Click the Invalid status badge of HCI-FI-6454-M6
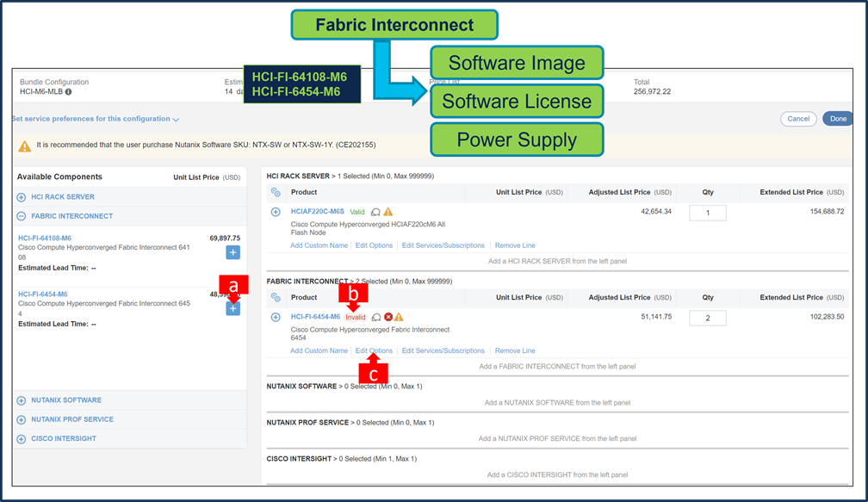The width and height of the screenshot is (868, 502). (356, 317)
